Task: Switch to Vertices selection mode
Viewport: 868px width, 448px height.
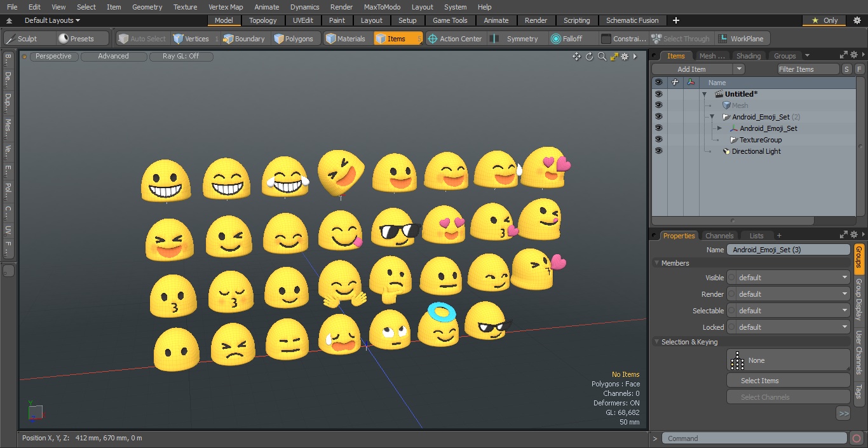Action: pyautogui.click(x=196, y=39)
